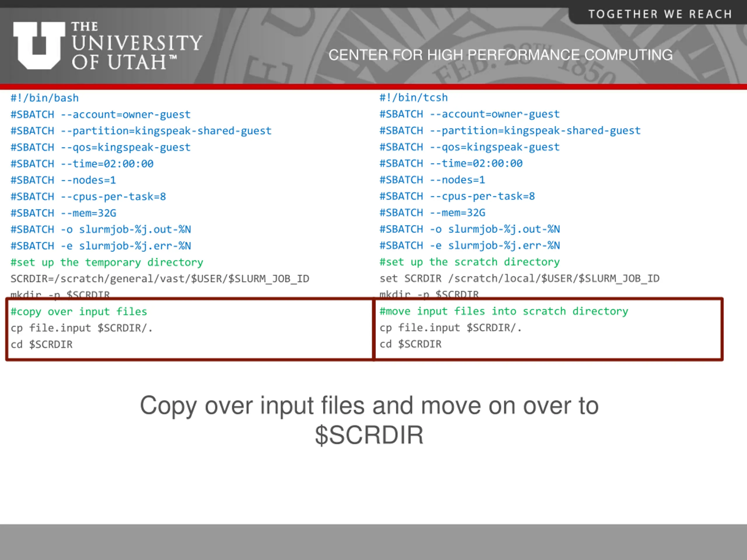Viewport: 747px width, 560px height.
Task: Click 'mkdir -p $SCRDIR' in tcsh script
Action: click(x=429, y=294)
